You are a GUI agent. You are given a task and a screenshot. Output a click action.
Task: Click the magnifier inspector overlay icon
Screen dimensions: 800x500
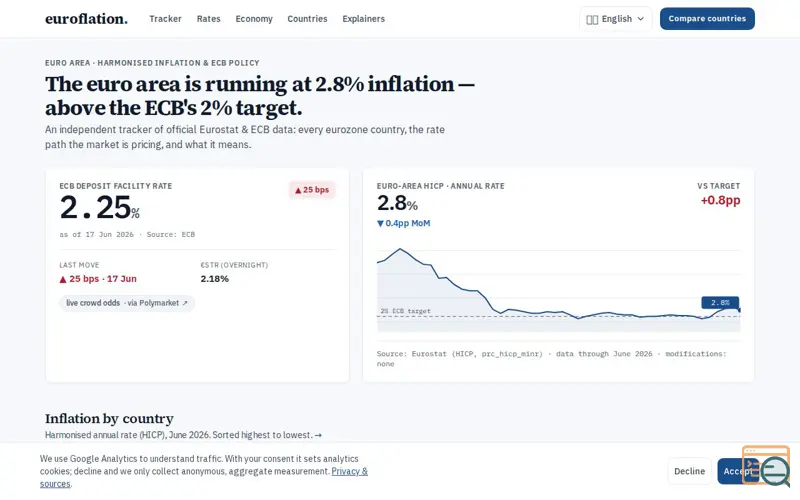[775, 471]
